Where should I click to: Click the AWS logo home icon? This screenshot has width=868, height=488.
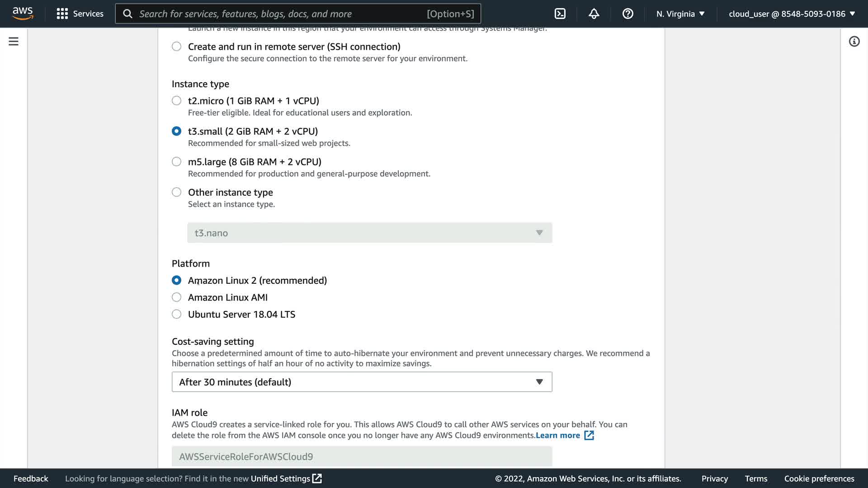click(23, 14)
